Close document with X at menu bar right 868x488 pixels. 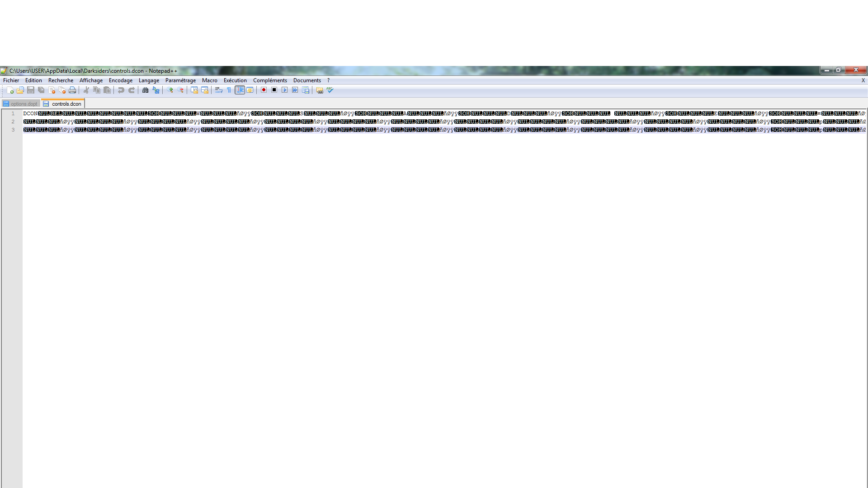[863, 80]
